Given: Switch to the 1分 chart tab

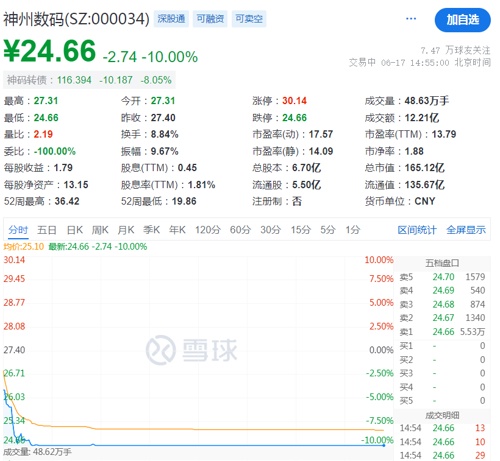Looking at the screenshot, I should click(x=353, y=230).
